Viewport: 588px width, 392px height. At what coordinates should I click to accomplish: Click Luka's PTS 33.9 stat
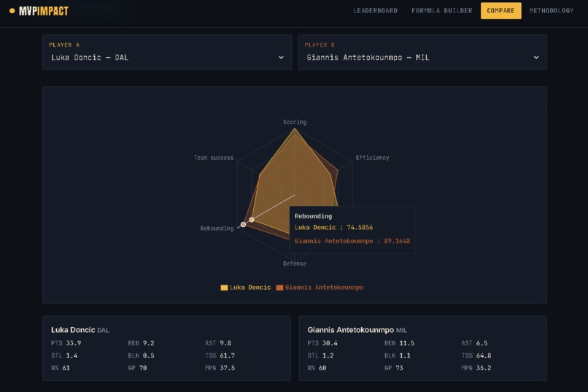click(x=66, y=343)
